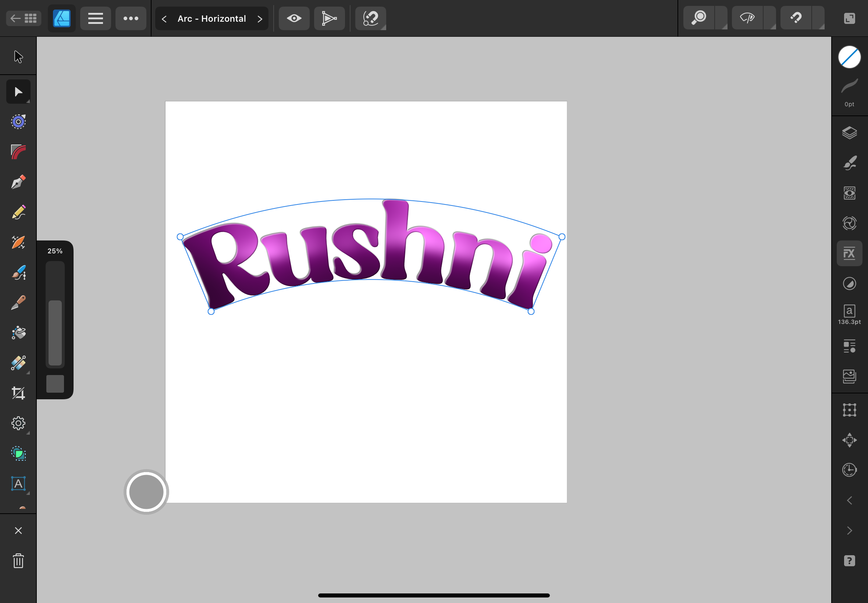Expand the preview mode options

point(770,18)
